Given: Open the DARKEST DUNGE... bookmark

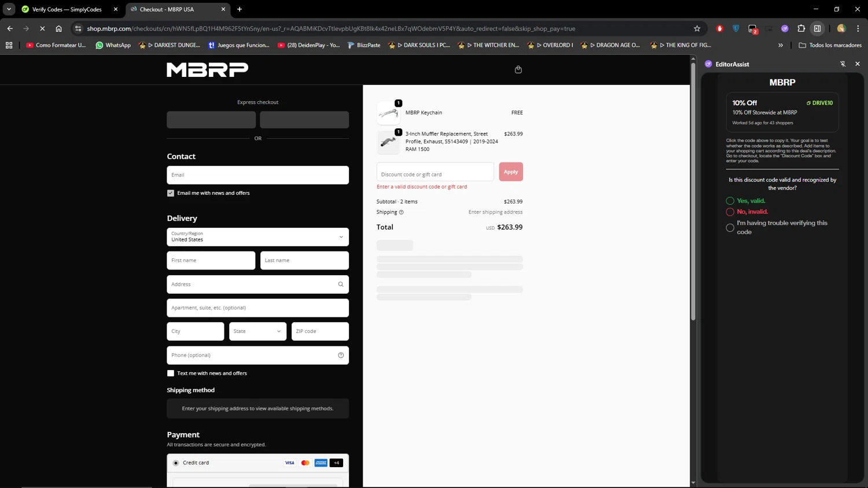Looking at the screenshot, I should pyautogui.click(x=170, y=45).
